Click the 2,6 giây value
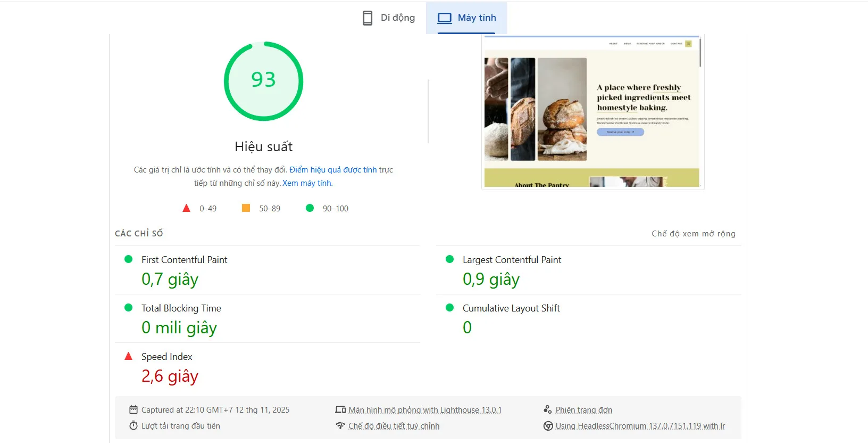 click(x=170, y=376)
